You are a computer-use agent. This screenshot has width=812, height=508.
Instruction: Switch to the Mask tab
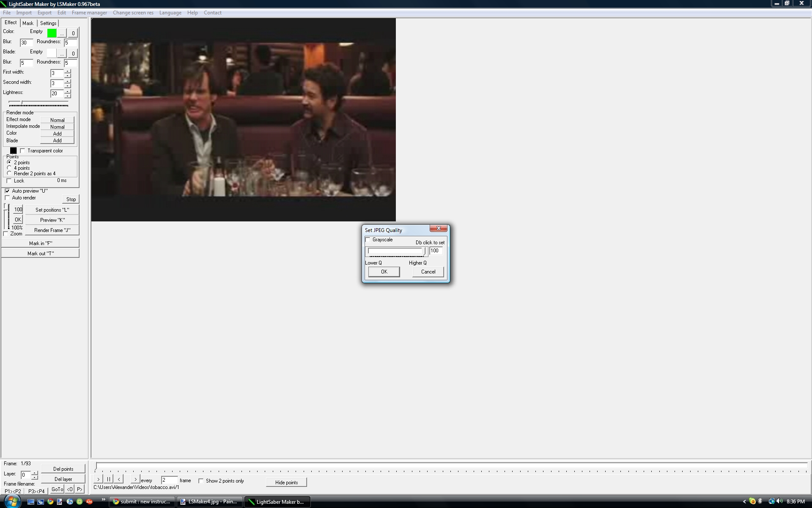coord(28,23)
